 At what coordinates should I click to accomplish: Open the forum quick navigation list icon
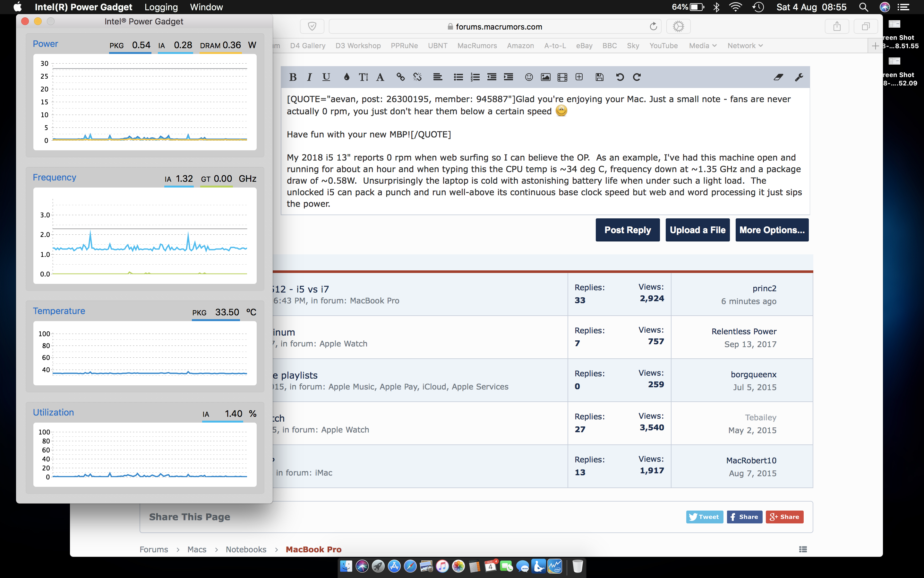pyautogui.click(x=803, y=549)
